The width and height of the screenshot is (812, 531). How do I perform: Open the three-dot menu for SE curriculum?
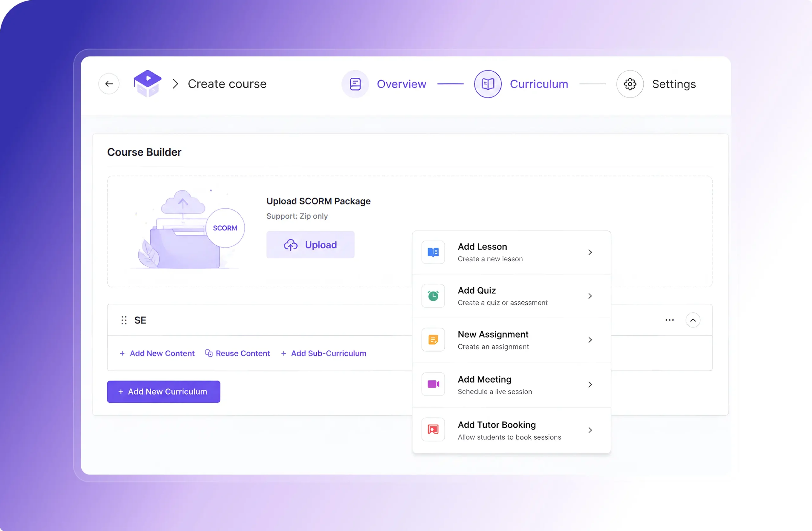(x=669, y=320)
